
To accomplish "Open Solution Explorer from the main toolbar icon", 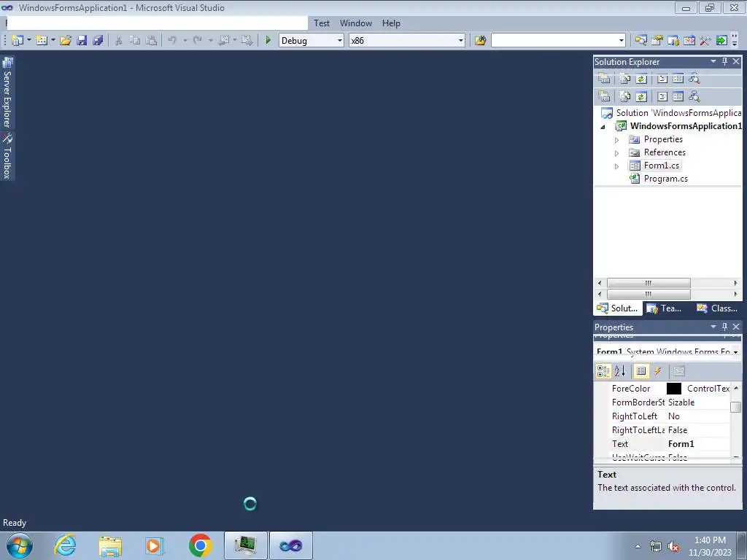I will (640, 41).
